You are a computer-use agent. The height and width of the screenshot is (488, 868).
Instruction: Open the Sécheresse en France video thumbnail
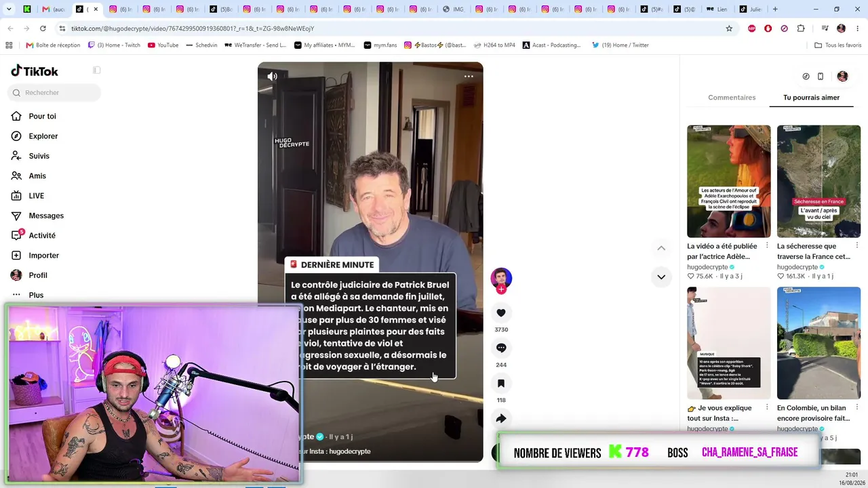coord(819,181)
